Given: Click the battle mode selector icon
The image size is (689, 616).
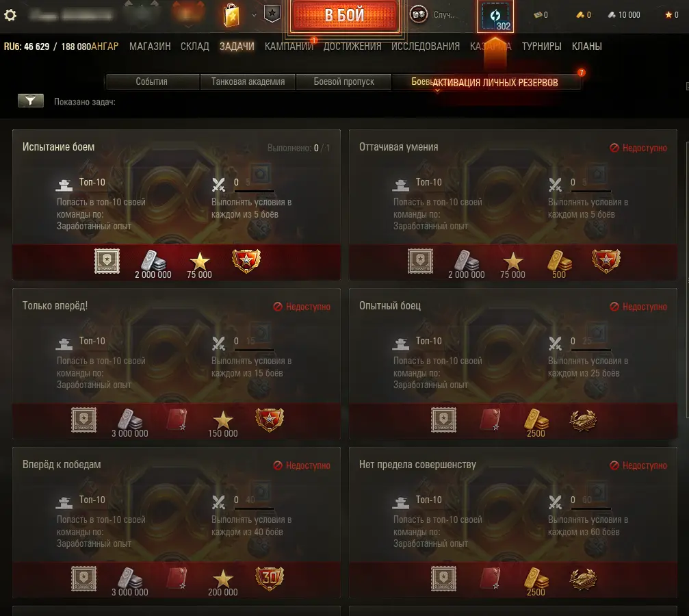Looking at the screenshot, I should [x=418, y=14].
